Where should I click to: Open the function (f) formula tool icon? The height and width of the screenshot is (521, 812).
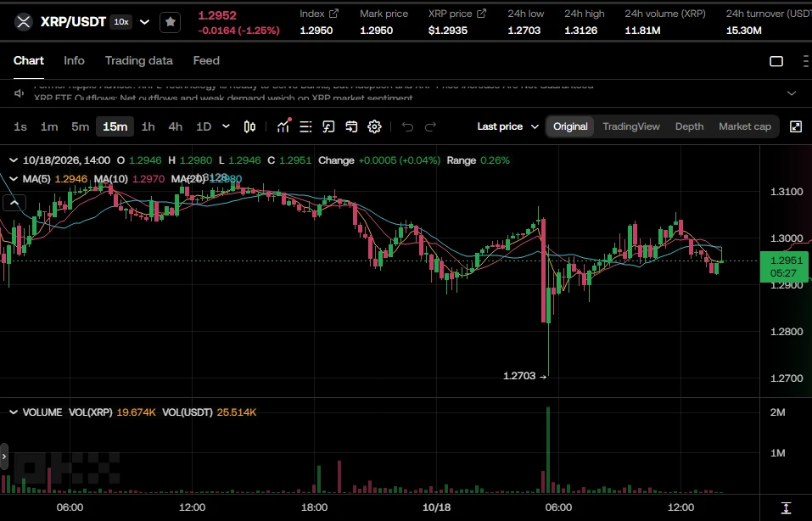point(328,126)
